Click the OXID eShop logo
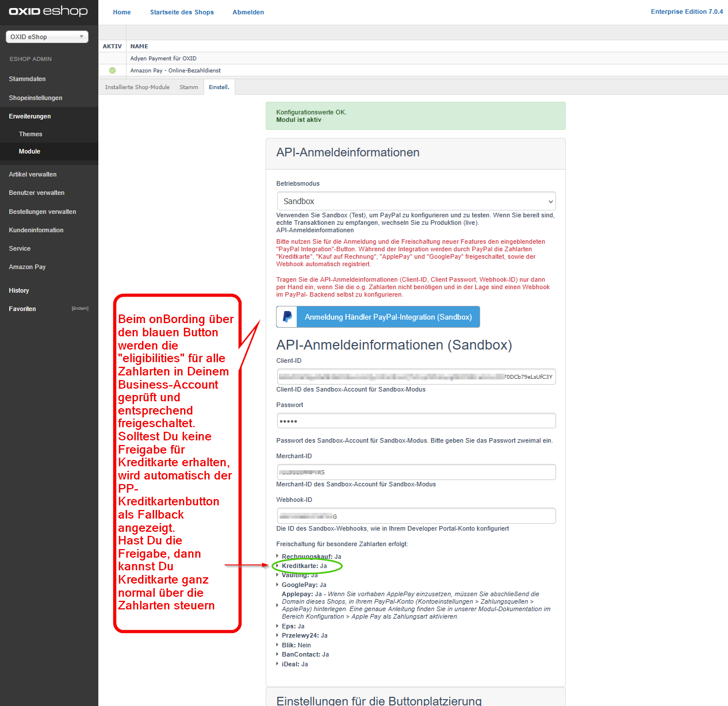This screenshot has height=706, width=728. 48,11
